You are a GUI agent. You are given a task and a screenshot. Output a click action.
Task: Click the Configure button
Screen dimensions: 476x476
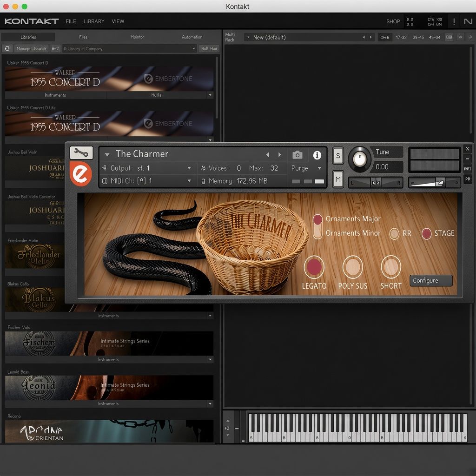(x=431, y=280)
